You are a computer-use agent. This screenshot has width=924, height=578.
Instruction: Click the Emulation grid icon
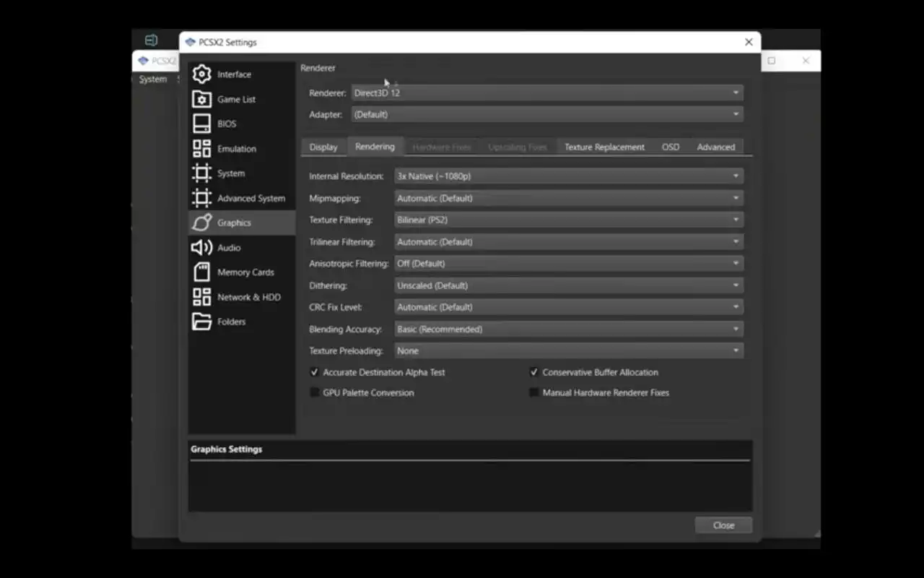[201, 148]
